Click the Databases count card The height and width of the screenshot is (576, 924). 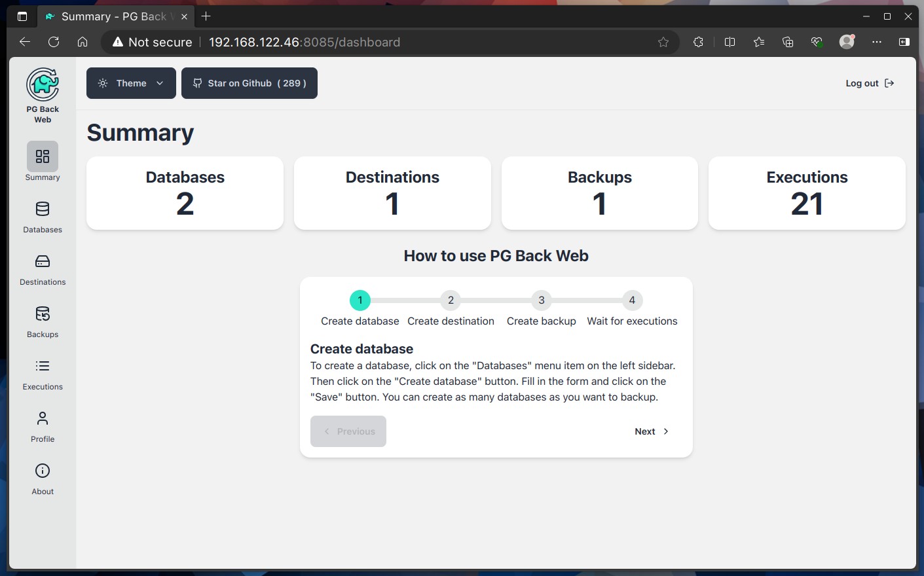[x=185, y=193]
